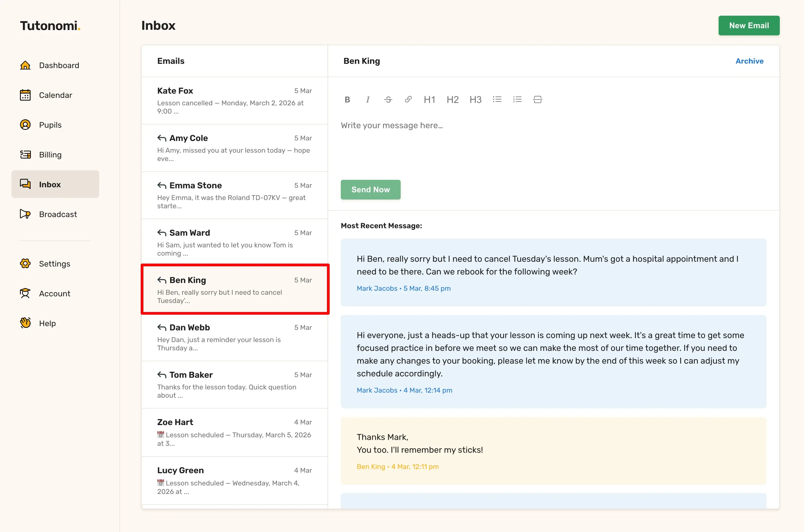Open Settings from the sidebar

54,264
